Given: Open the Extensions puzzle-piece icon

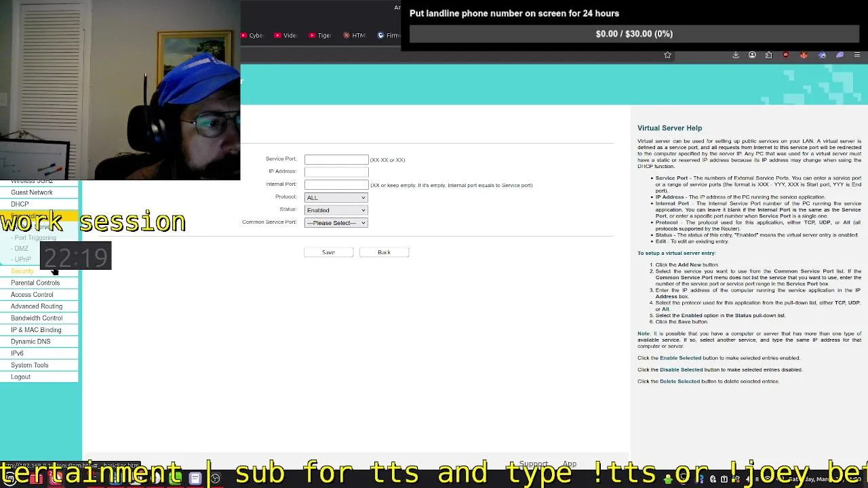Looking at the screenshot, I should (x=768, y=55).
